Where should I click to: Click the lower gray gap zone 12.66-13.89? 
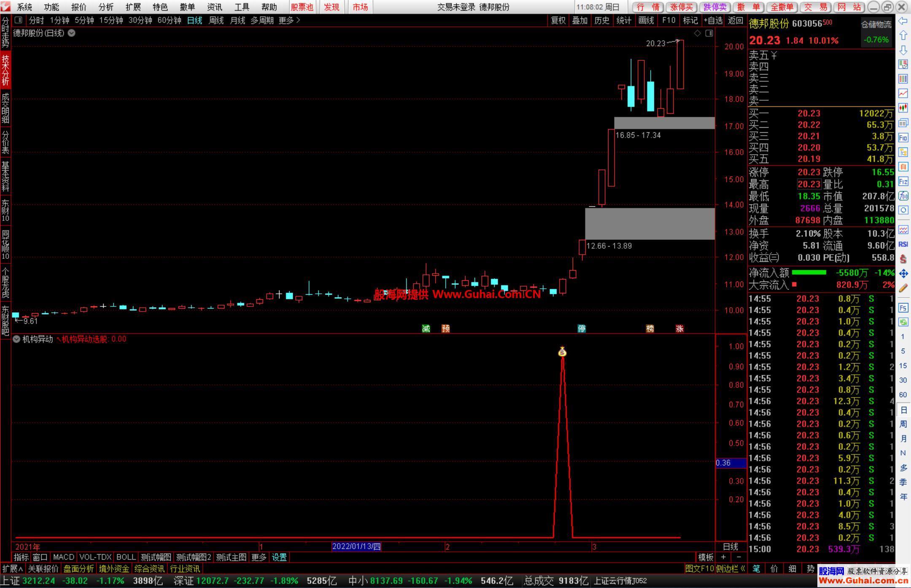(x=650, y=224)
